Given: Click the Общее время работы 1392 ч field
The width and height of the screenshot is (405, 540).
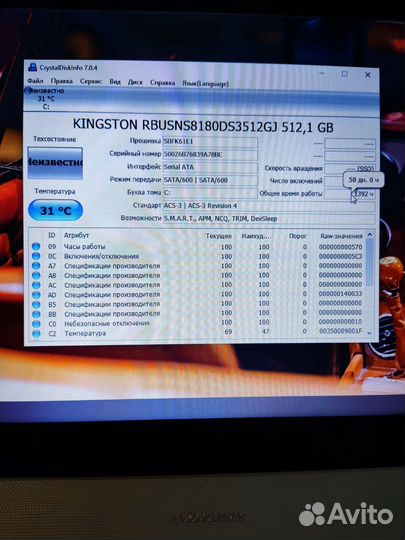Looking at the screenshot, I should [350, 194].
